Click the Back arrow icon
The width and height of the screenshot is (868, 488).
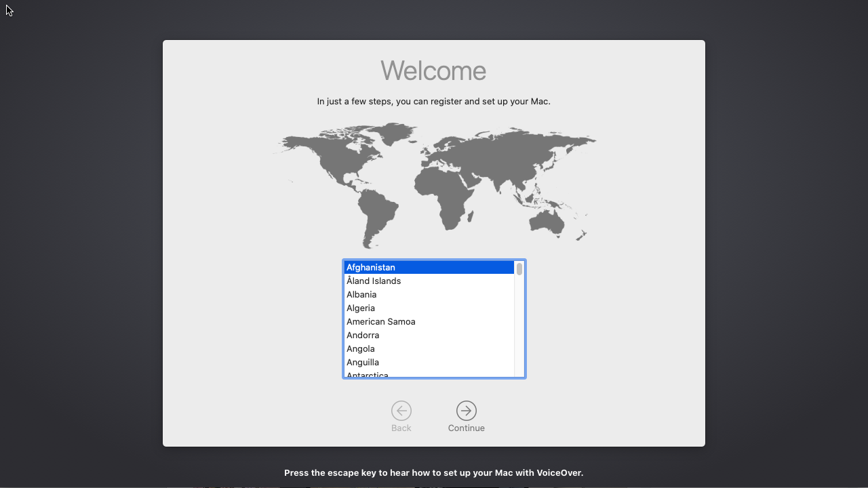click(401, 411)
